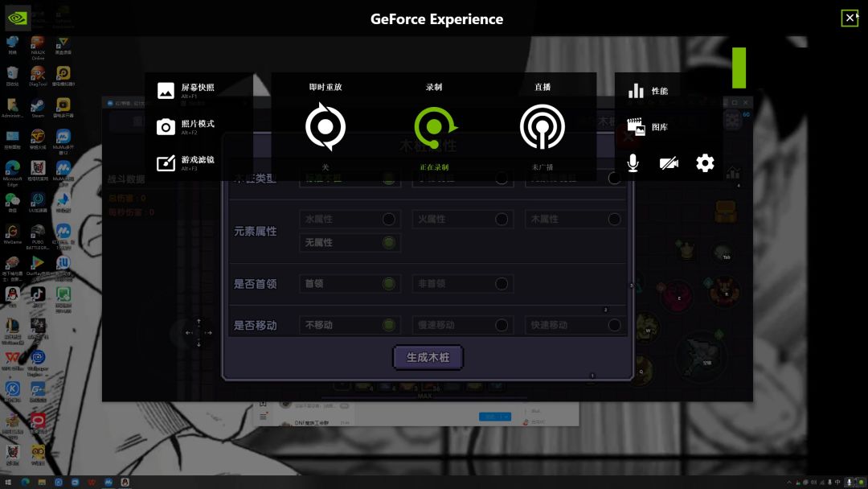868x489 pixels.
Task: Close the GeForce Experience overlay
Action: pyautogui.click(x=850, y=18)
